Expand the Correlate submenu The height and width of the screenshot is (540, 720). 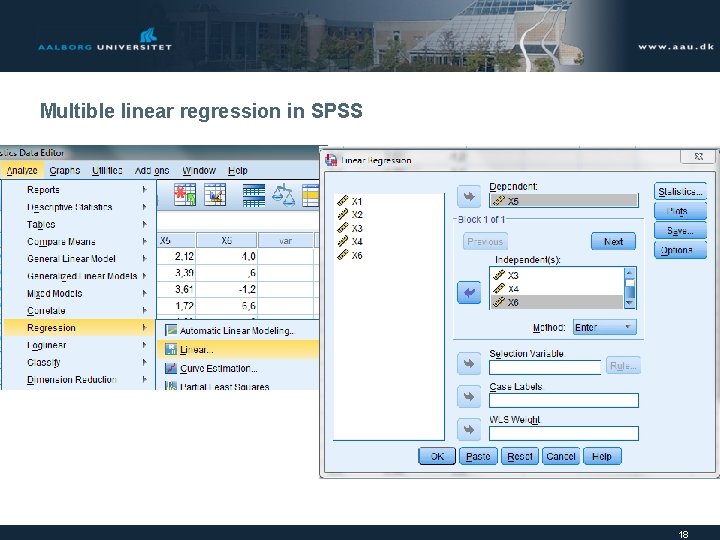[79, 310]
